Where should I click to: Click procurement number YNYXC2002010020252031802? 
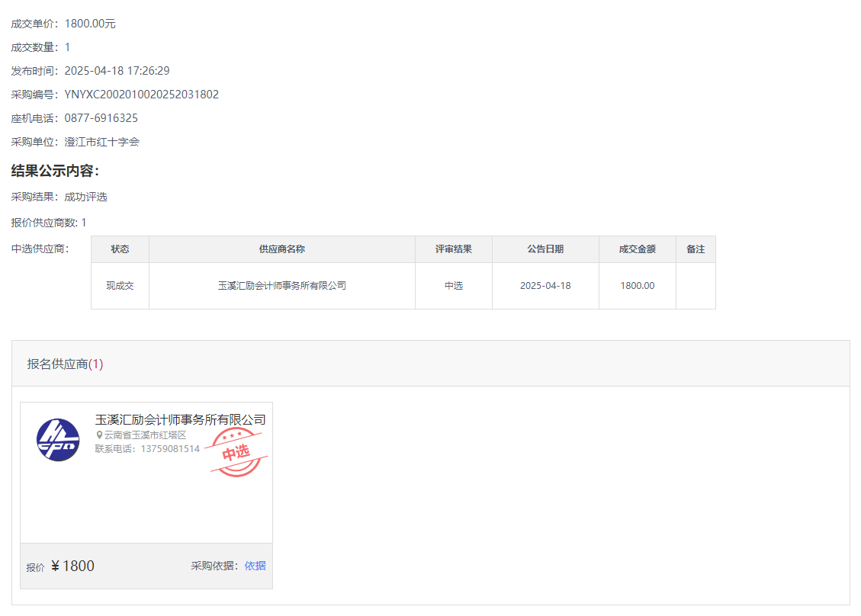pos(141,95)
